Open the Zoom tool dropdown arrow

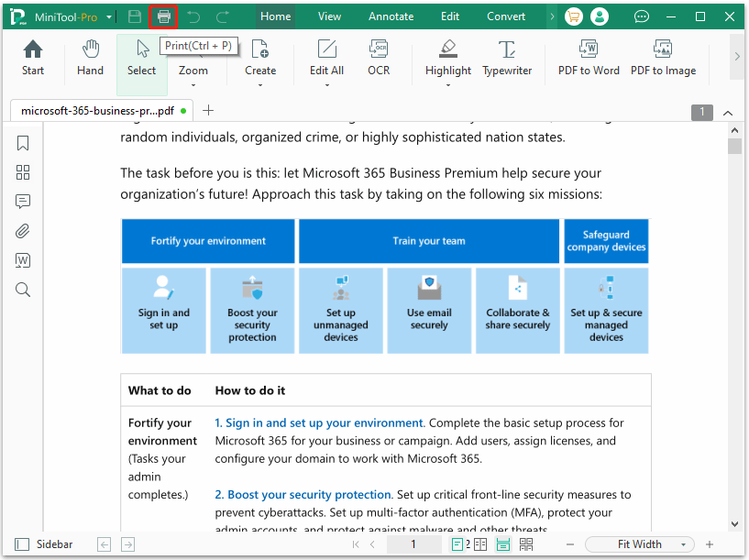[x=193, y=85]
